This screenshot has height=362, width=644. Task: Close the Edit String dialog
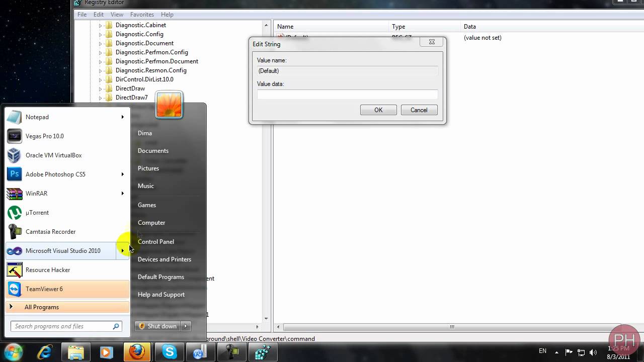[x=432, y=42]
